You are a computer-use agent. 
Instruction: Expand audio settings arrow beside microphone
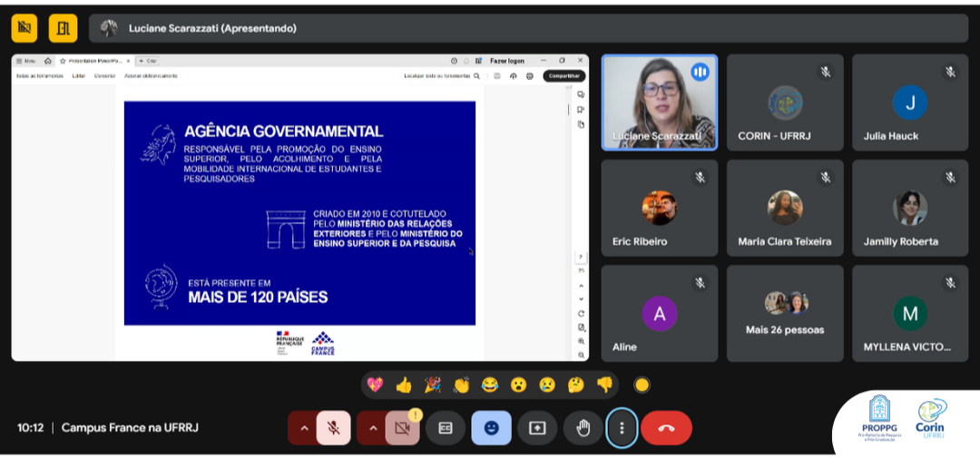click(x=303, y=428)
